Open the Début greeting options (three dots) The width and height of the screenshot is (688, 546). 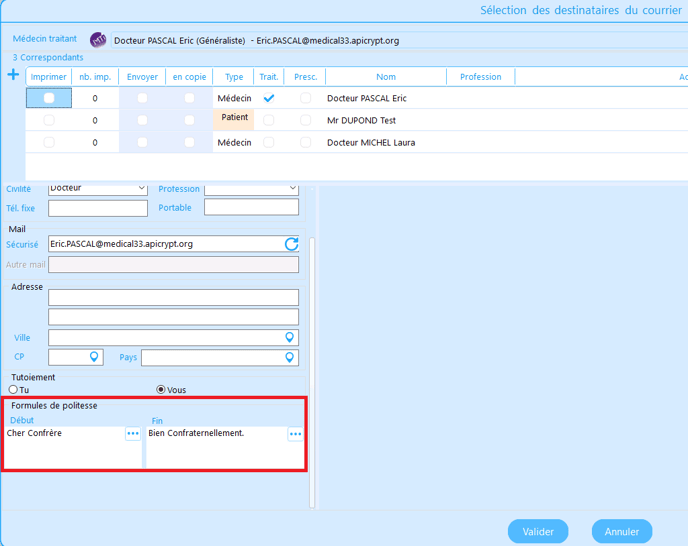tap(133, 434)
